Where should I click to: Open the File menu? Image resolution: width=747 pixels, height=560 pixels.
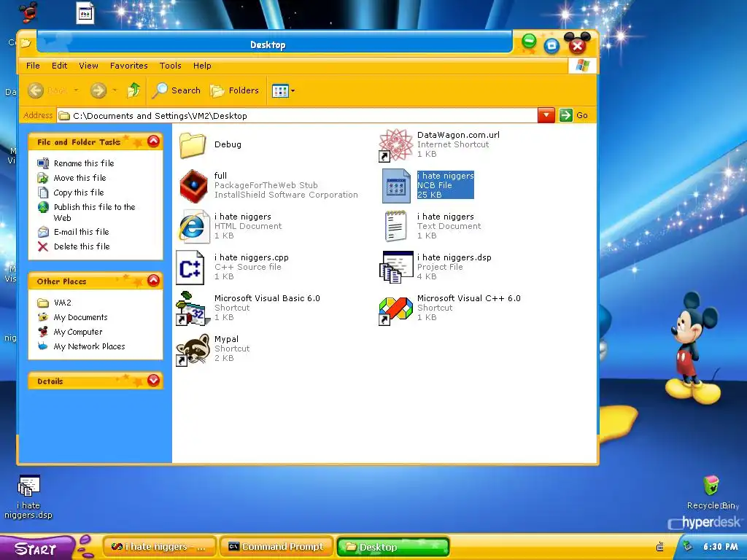tap(33, 66)
